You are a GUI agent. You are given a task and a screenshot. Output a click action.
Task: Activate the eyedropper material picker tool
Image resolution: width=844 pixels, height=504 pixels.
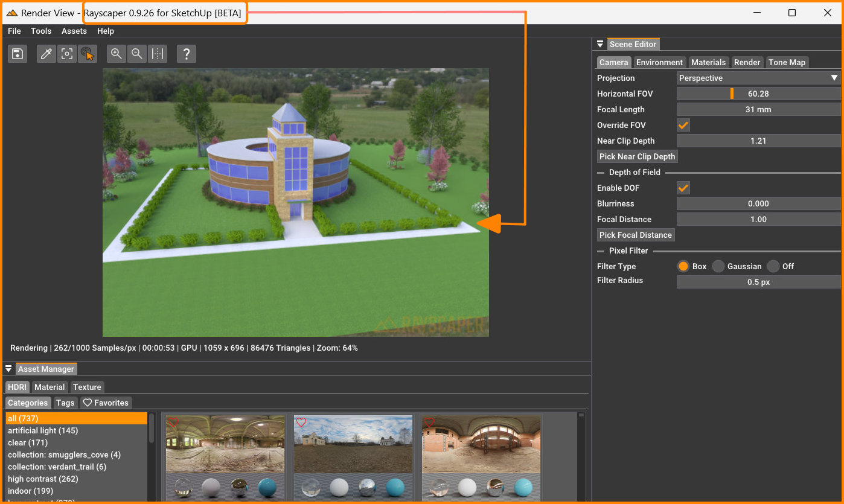pos(46,54)
